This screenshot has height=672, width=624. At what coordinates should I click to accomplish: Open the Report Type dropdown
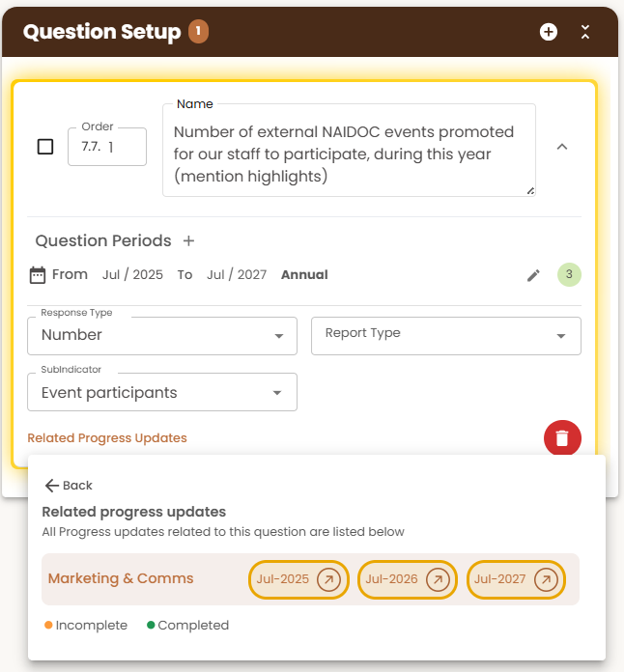coord(446,336)
